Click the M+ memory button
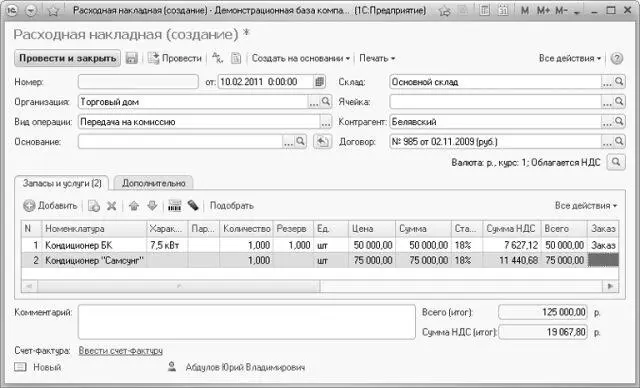640x388 pixels. [543, 11]
